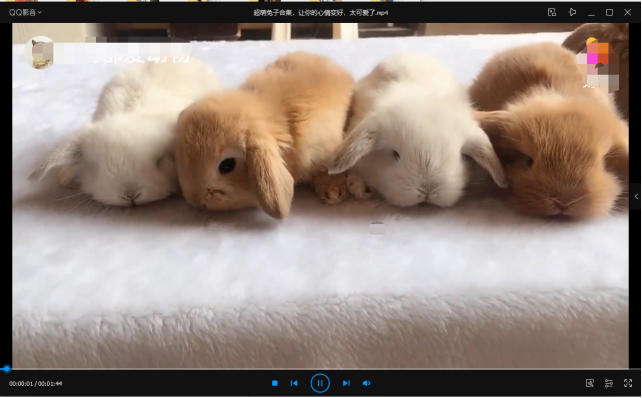Open the QQ影音 main menu dropdown
Viewport: 642px width, 398px height.
pyautogui.click(x=25, y=12)
